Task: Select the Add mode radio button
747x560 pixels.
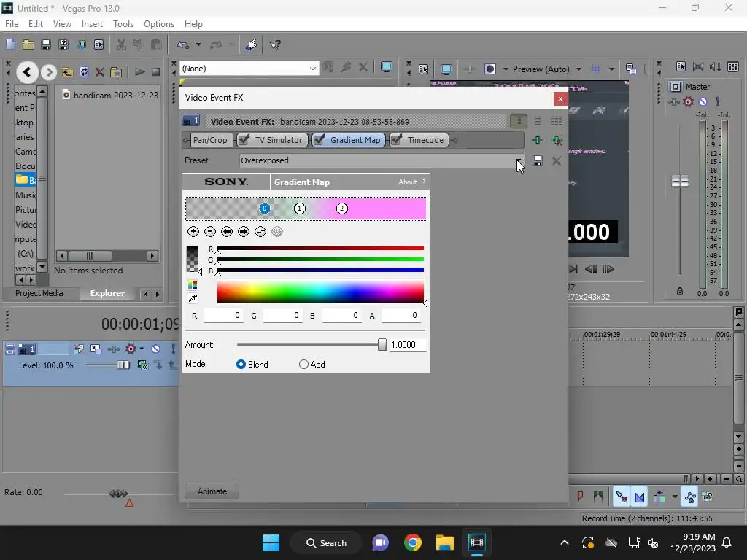Action: point(303,365)
